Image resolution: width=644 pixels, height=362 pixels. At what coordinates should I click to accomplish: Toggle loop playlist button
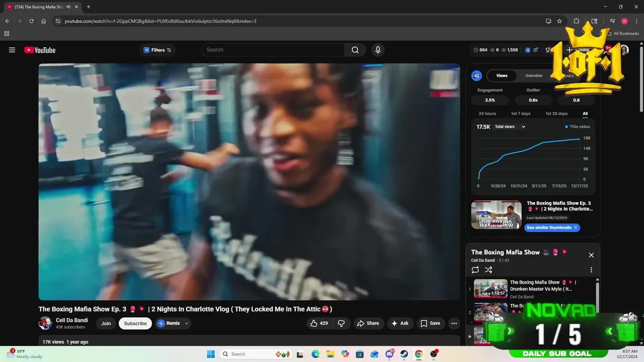coord(475,270)
